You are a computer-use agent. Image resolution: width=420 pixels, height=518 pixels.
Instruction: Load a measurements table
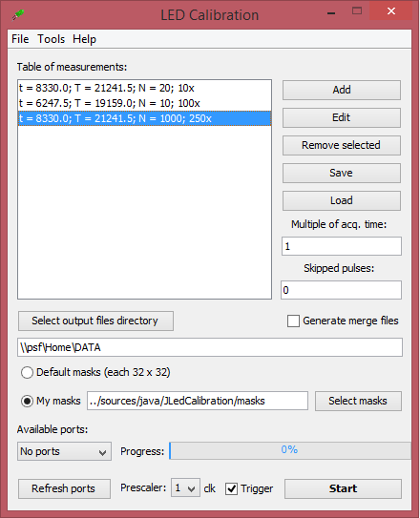click(342, 200)
